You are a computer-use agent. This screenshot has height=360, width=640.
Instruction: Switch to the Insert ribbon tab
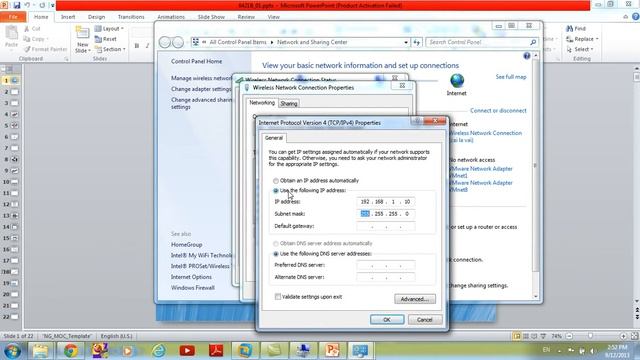click(68, 17)
